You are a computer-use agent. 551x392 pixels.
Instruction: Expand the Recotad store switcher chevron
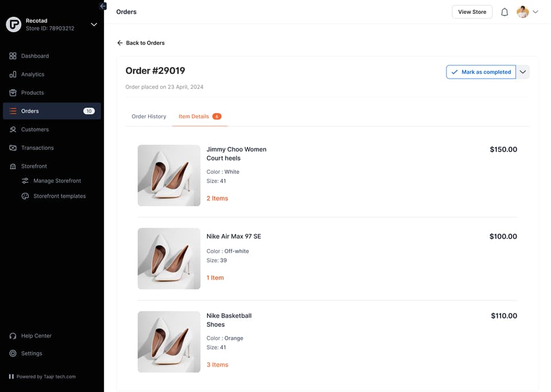click(94, 25)
